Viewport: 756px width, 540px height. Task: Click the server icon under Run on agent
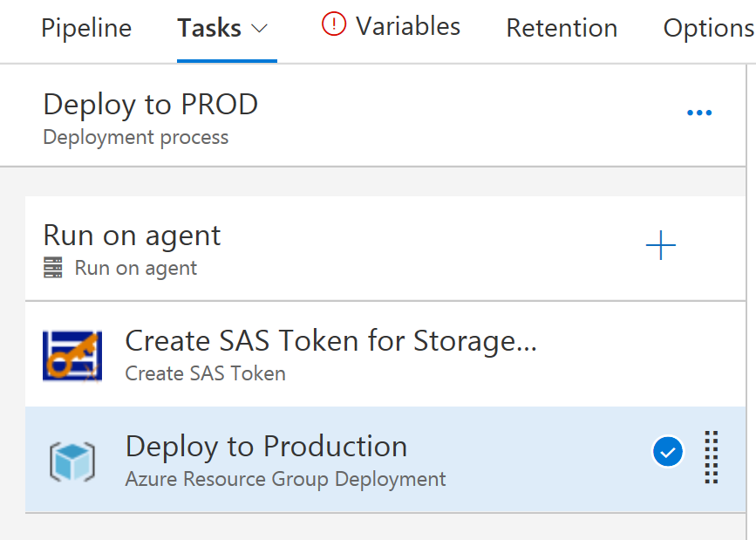point(53,268)
